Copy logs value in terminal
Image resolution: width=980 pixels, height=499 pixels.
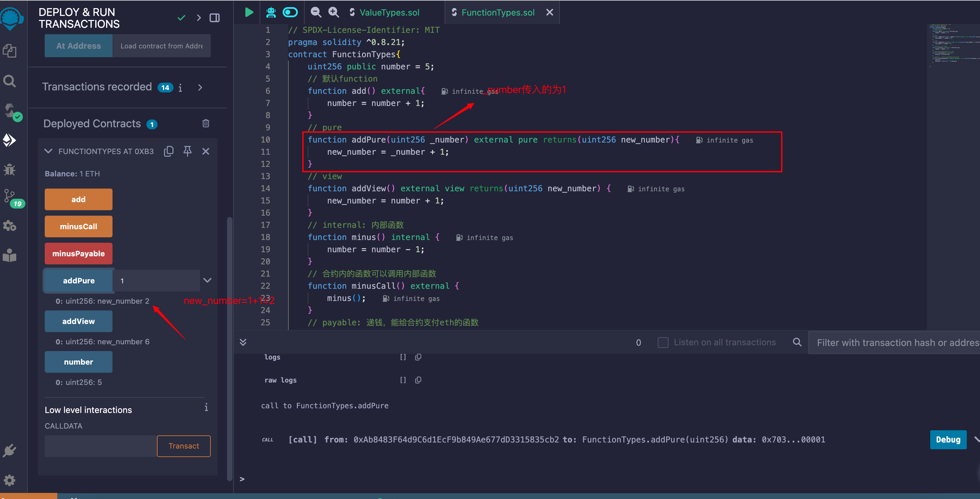418,357
